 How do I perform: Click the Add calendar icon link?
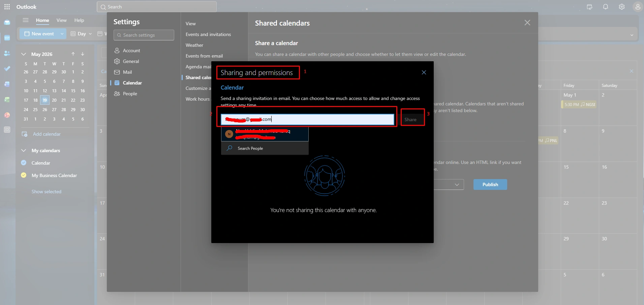(x=25, y=134)
